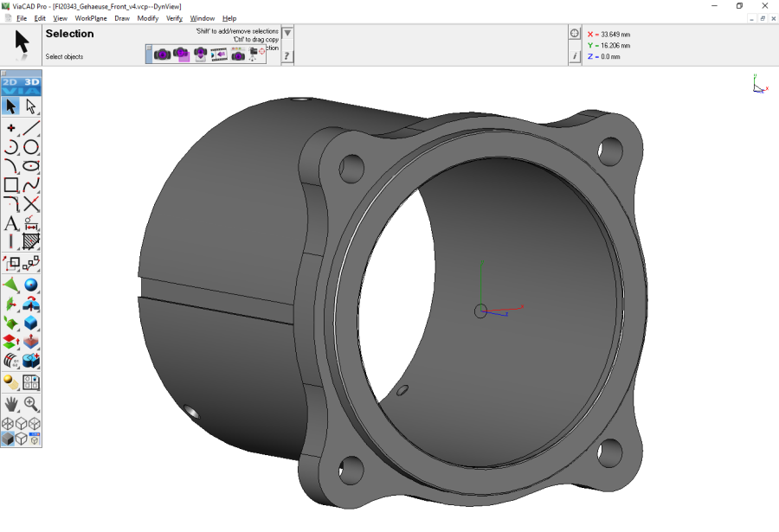The image size is (779, 532).
Task: Pick the Ellipse tool
Action: click(31, 165)
